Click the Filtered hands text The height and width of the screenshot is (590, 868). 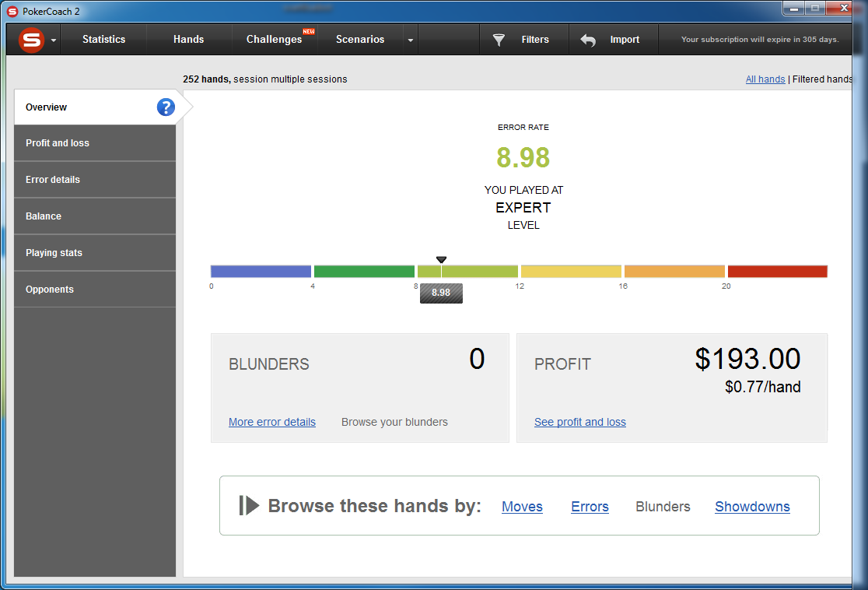(822, 79)
